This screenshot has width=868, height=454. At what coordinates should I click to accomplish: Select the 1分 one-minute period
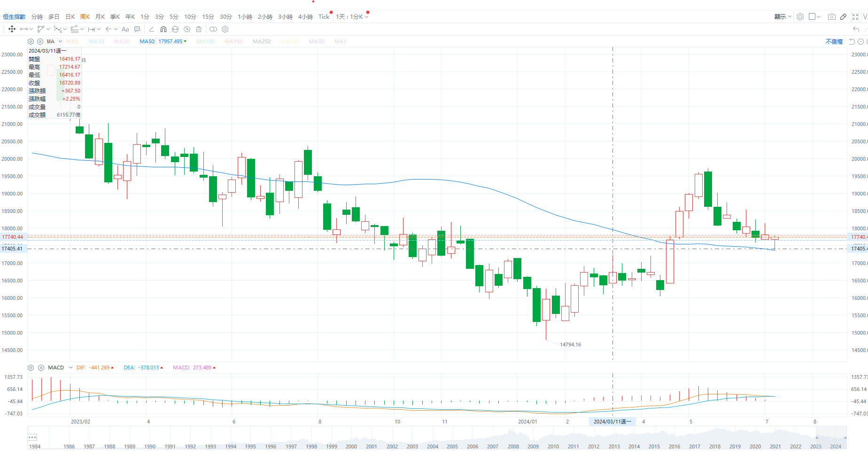coord(145,16)
